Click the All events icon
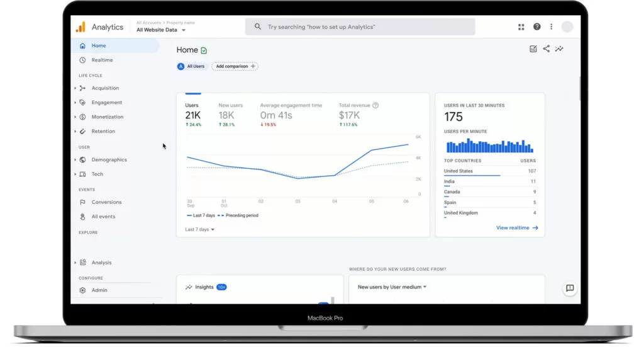Image resolution: width=644 pixels, height=347 pixels. tap(82, 216)
